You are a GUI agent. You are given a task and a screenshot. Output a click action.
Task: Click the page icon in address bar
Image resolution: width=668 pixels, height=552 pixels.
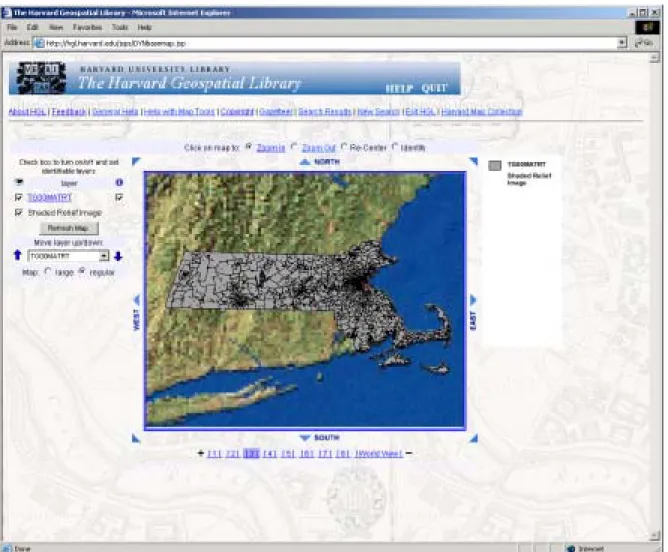[39, 43]
